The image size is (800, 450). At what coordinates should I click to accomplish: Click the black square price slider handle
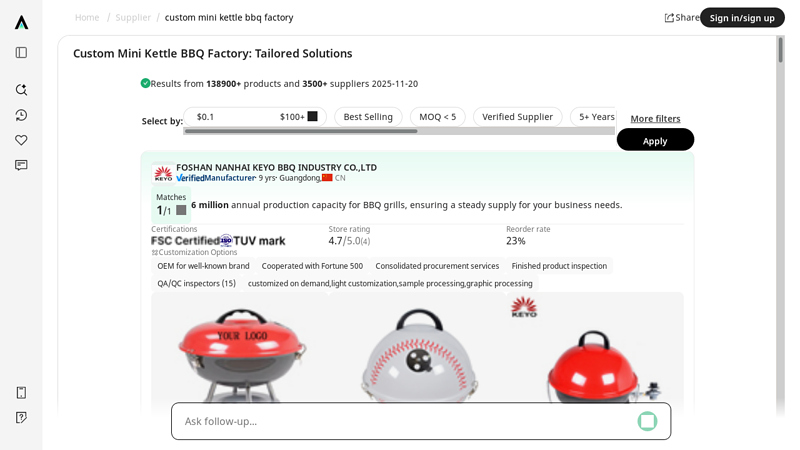coord(312,116)
